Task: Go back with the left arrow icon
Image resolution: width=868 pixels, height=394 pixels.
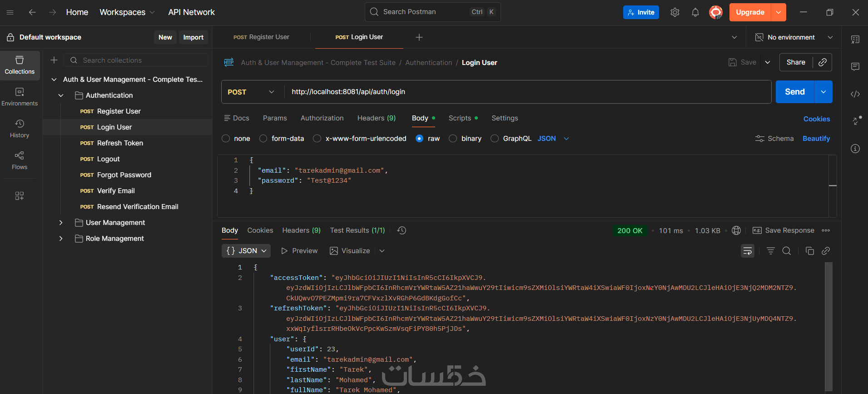Action: 32,12
